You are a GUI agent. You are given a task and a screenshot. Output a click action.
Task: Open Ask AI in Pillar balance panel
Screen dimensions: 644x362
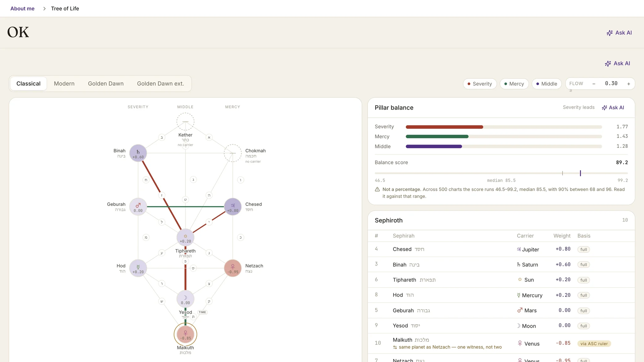pyautogui.click(x=613, y=107)
